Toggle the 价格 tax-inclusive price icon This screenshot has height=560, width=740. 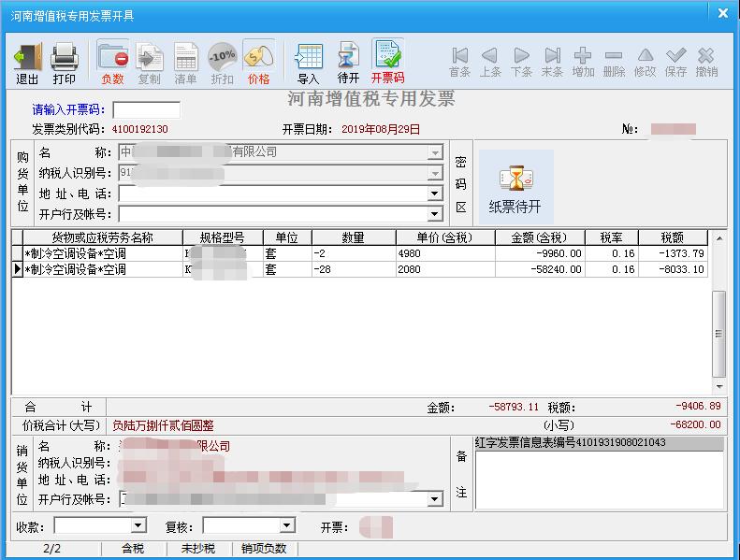click(258, 63)
